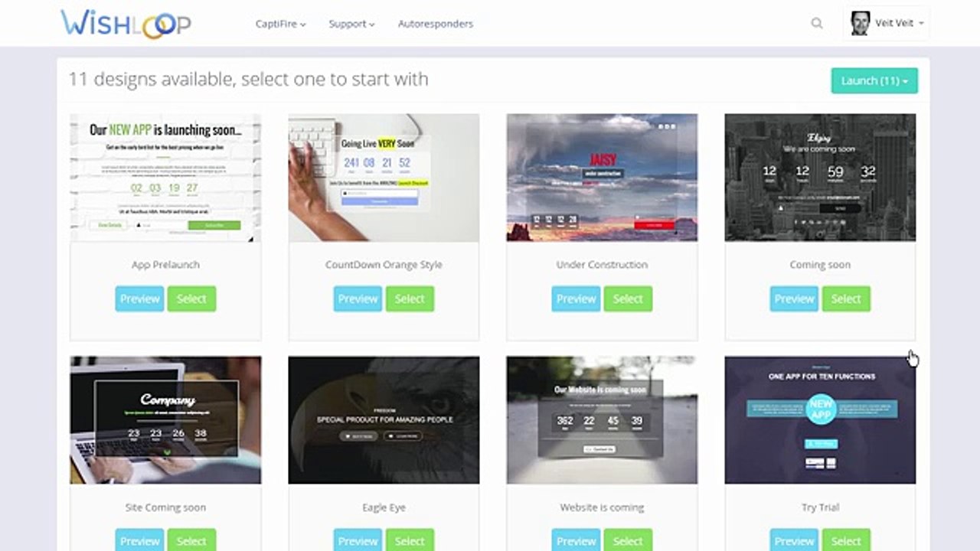Choose Select under Coming soon
Screen dimensions: 980x551
pos(846,298)
